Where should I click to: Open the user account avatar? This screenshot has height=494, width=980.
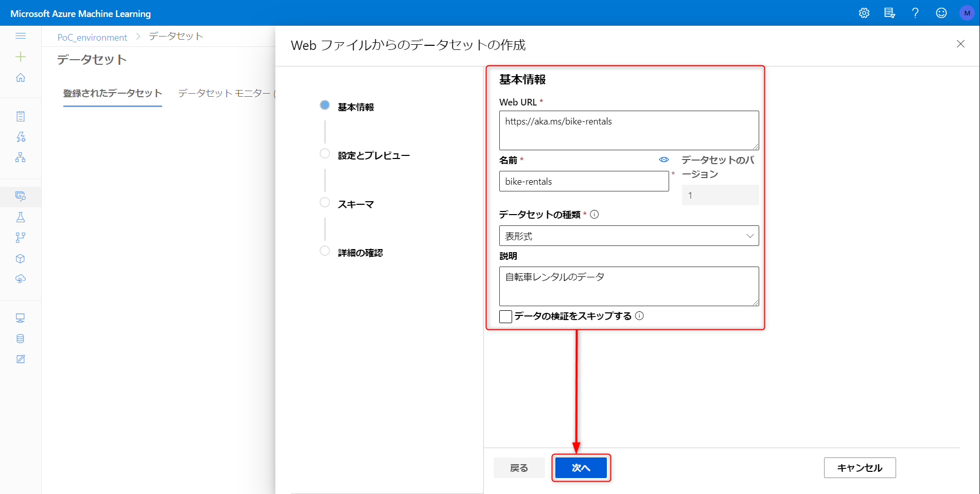(967, 13)
